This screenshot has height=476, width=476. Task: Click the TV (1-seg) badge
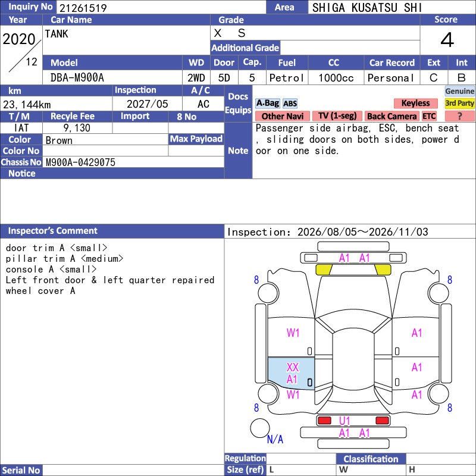(337, 116)
